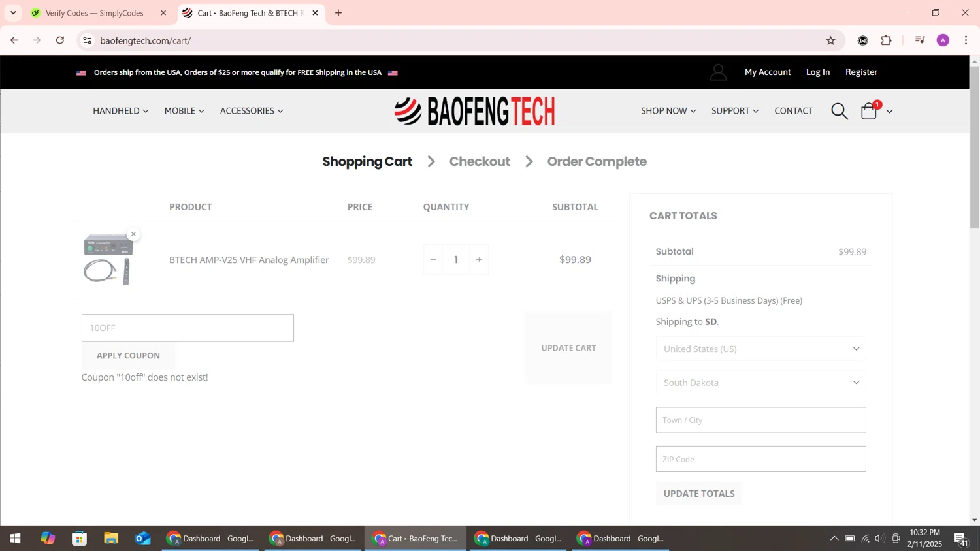Open a new browser tab
The width and height of the screenshot is (980, 551).
[x=338, y=13]
